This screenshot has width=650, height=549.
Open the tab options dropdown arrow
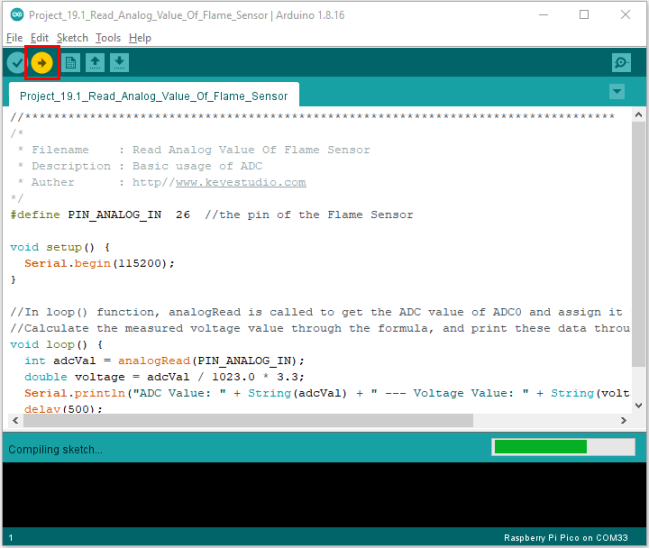[617, 91]
